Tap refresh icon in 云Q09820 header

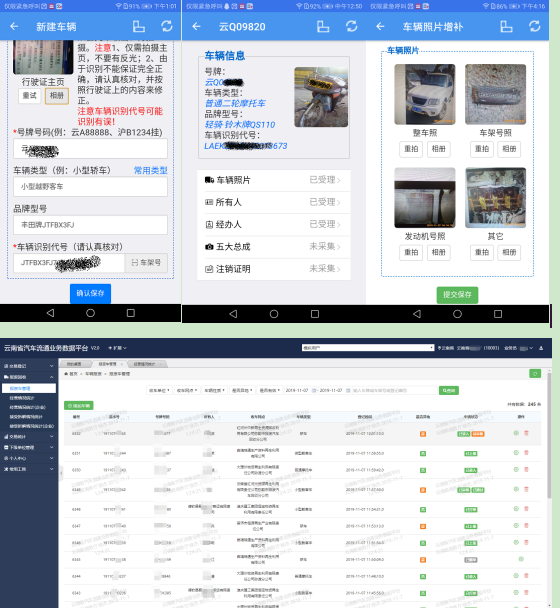pyautogui.click(x=351, y=26)
